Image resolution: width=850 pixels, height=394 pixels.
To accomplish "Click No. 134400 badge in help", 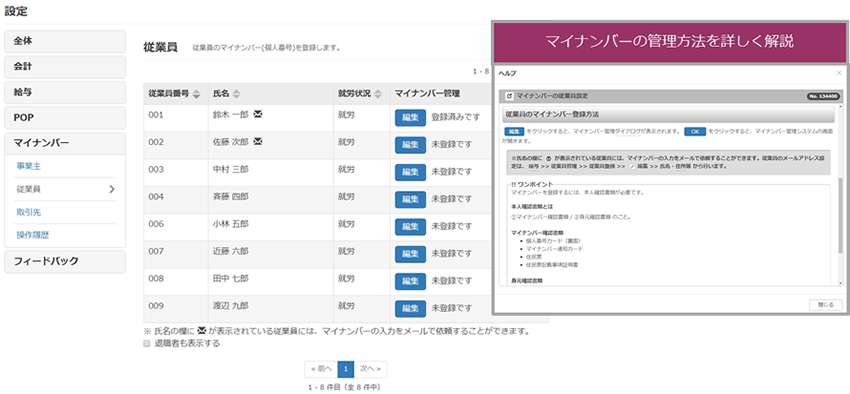I will coord(823,96).
